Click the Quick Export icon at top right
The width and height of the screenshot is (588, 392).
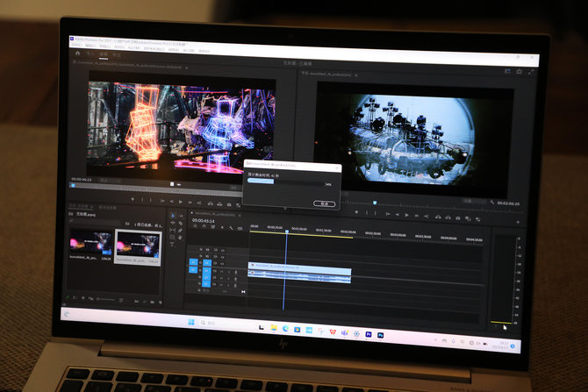[x=519, y=72]
